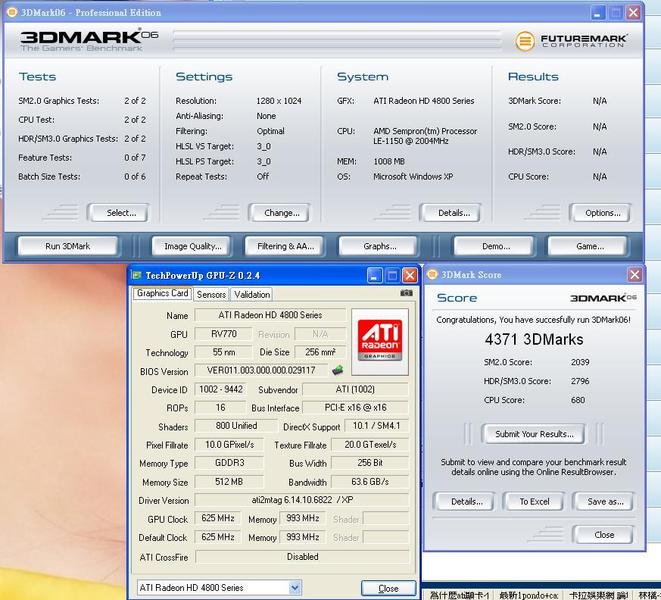This screenshot has height=600, width=661.
Task: Click the Game... button
Action: coord(588,246)
